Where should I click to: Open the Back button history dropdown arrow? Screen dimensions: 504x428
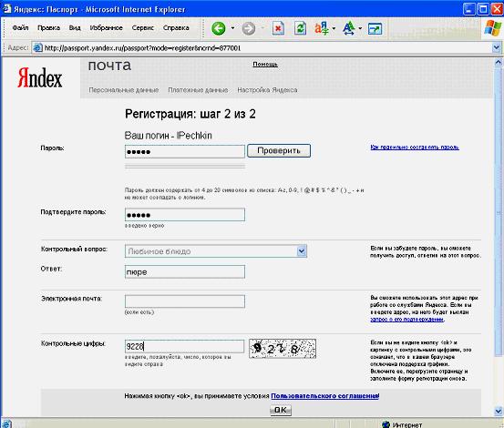[232, 28]
